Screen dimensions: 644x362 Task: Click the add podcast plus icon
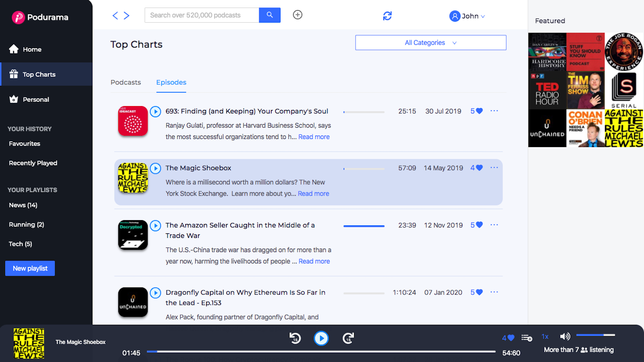(x=297, y=15)
